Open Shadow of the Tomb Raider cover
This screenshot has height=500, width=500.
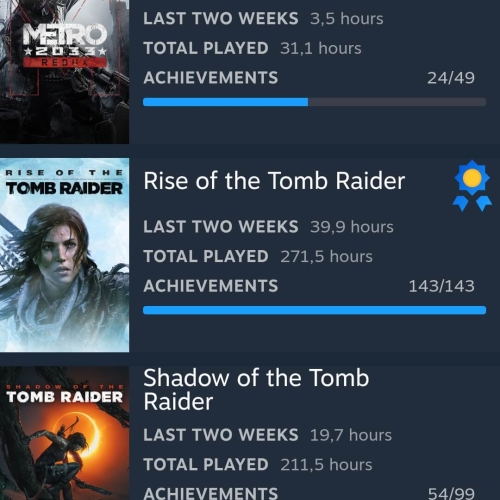pyautogui.click(x=64, y=433)
